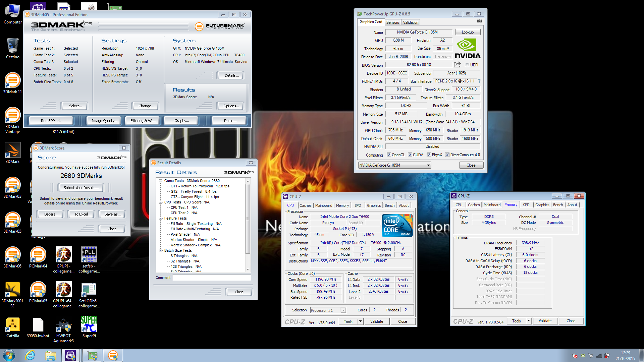Image resolution: width=644 pixels, height=362 pixels.
Task: Open the PCMark05 desktop shortcut
Action: pyautogui.click(x=38, y=292)
